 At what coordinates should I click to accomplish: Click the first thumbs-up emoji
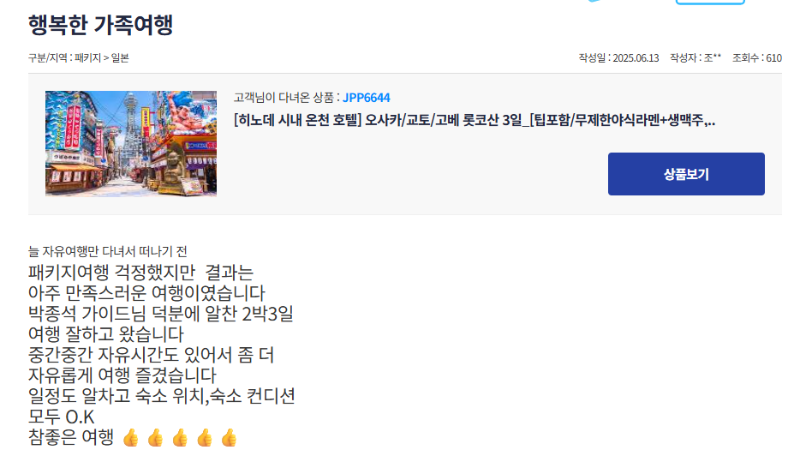[x=131, y=438]
